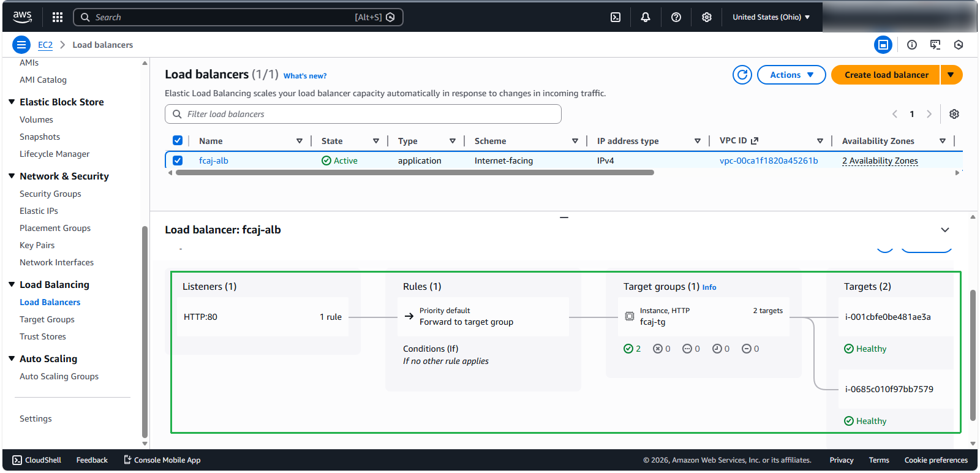Image resolution: width=980 pixels, height=473 pixels.
Task: Open the fcaj-alb load balancer link
Action: point(214,161)
